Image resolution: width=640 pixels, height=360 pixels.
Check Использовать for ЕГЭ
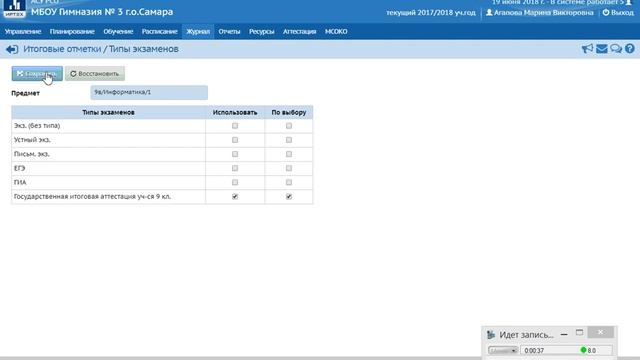coord(235,168)
